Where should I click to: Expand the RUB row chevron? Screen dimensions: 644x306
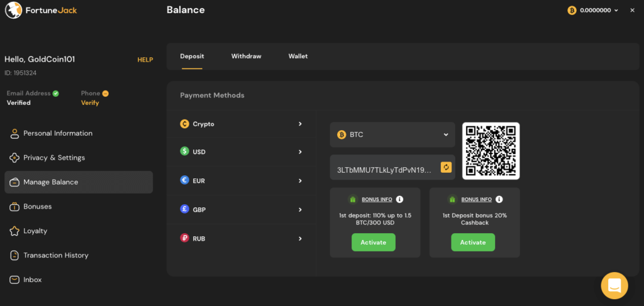(x=300, y=239)
